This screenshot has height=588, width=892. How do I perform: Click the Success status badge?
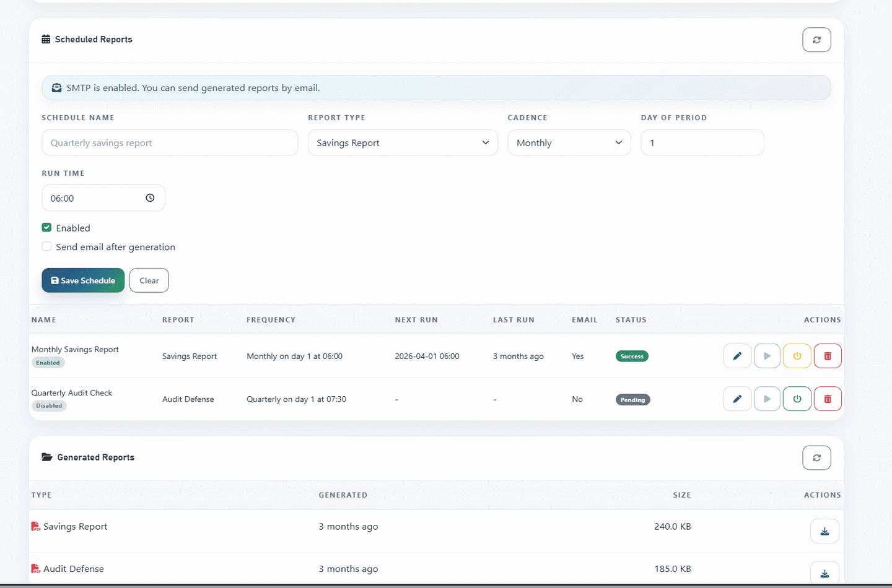click(x=632, y=357)
